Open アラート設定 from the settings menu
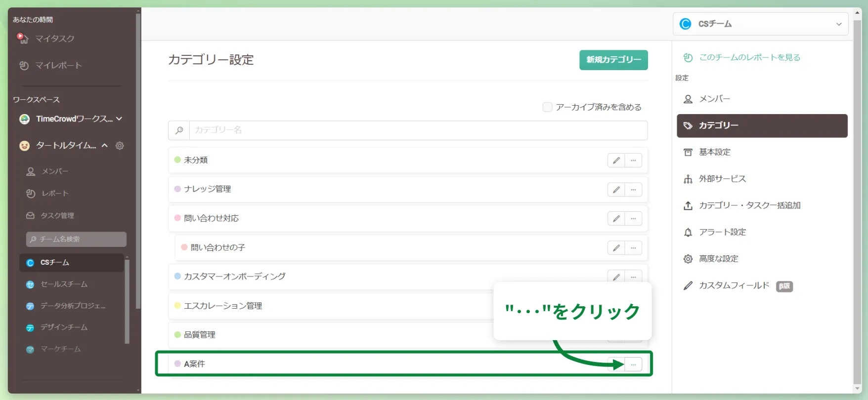Viewport: 868px width, 400px height. (722, 232)
